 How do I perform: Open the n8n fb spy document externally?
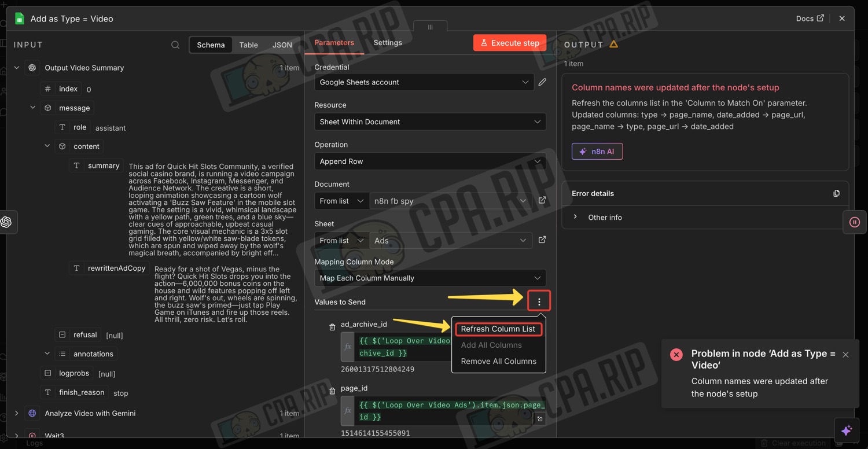[x=542, y=201]
